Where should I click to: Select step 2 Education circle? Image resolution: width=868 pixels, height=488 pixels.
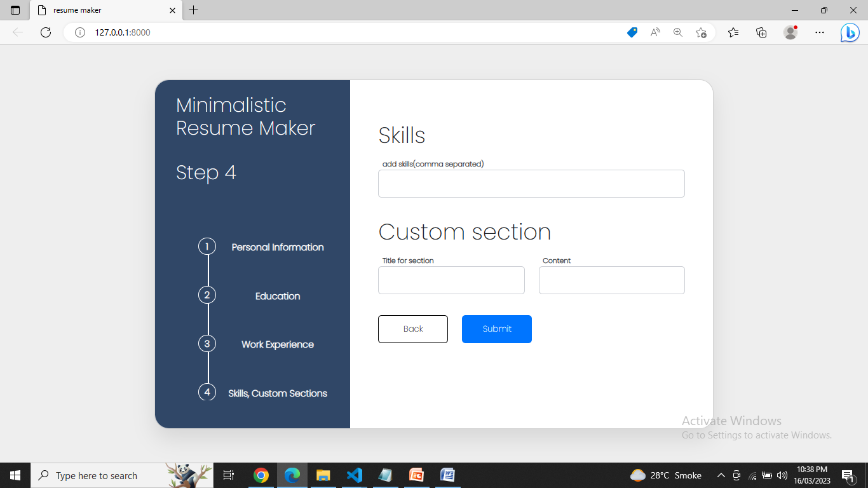207,295
